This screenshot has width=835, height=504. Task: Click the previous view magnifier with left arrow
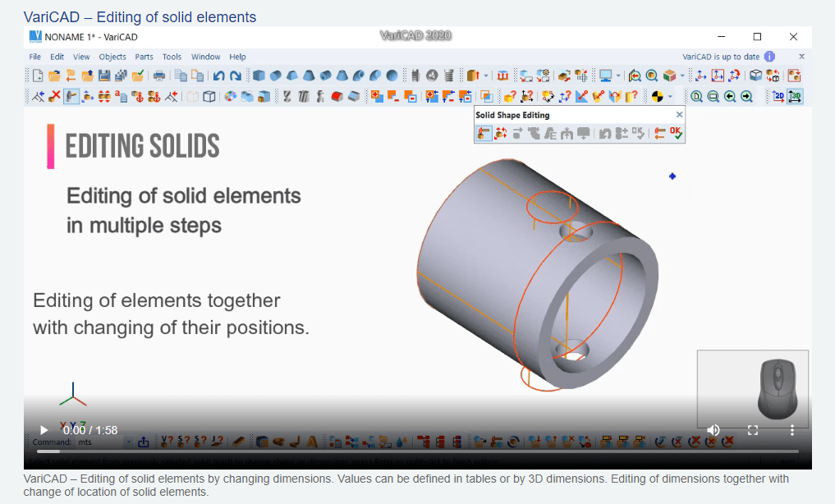730,96
